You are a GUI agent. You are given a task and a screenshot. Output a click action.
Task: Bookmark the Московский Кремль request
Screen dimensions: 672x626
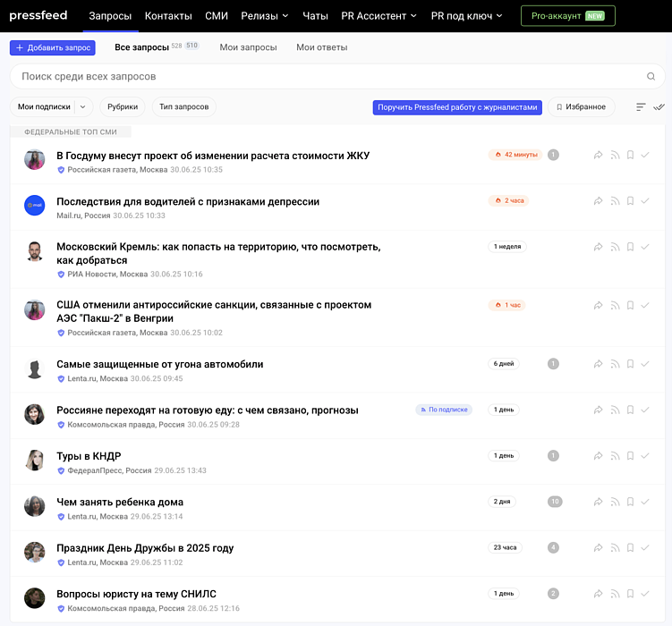630,247
